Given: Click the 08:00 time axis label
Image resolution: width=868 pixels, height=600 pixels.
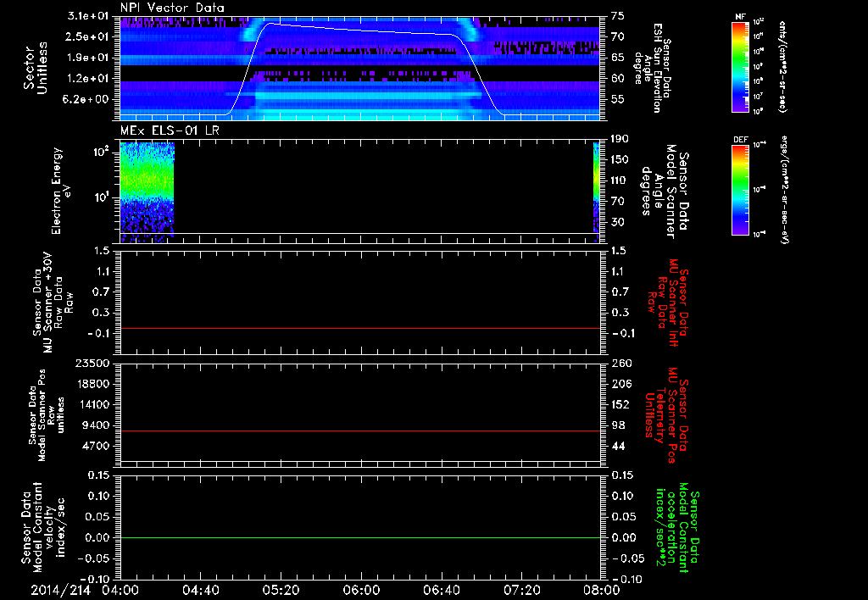Looking at the screenshot, I should tap(602, 590).
